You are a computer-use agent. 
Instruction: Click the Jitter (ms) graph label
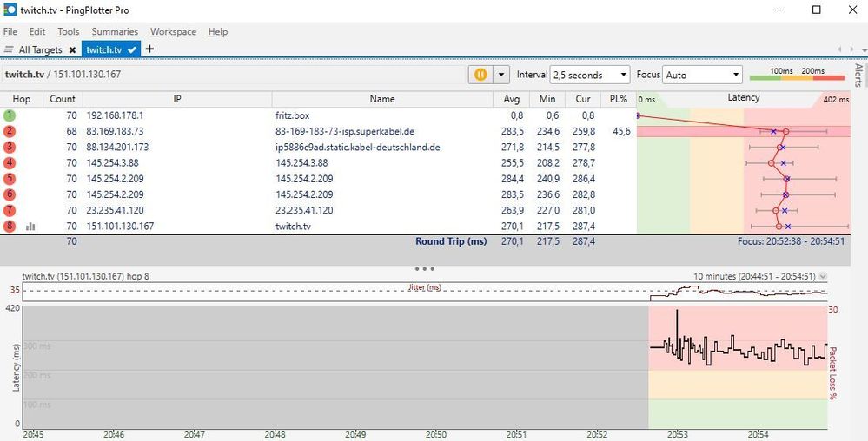tap(424, 287)
